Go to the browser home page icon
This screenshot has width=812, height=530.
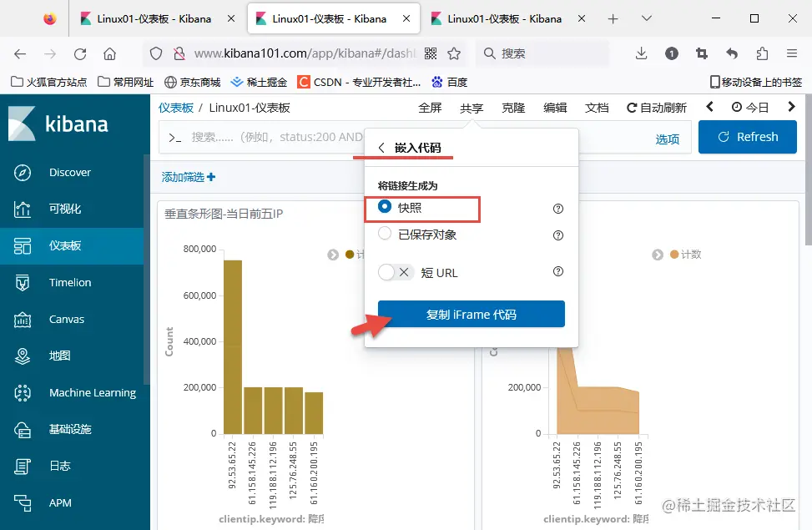click(110, 53)
